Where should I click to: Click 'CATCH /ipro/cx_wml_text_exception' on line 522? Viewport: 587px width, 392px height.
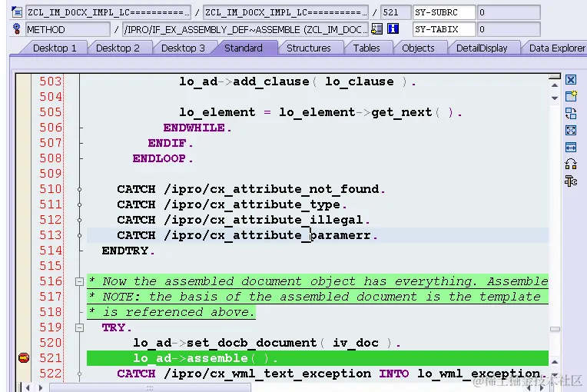click(244, 374)
